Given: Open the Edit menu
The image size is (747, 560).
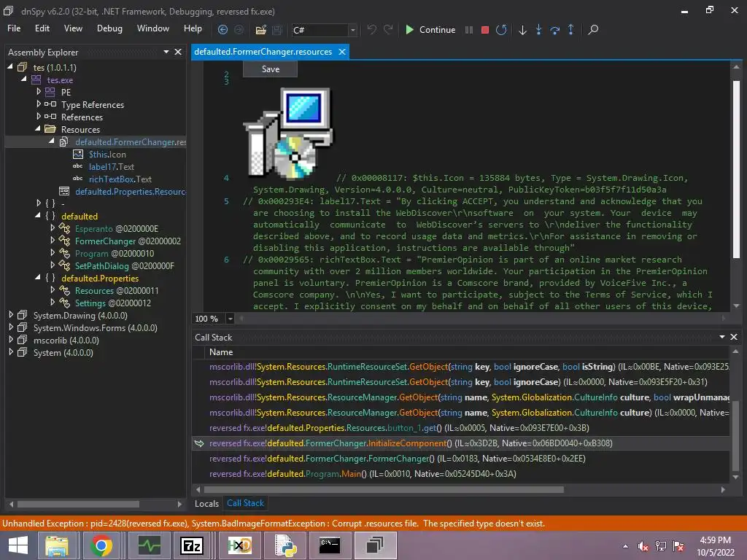Looking at the screenshot, I should pyautogui.click(x=42, y=28).
